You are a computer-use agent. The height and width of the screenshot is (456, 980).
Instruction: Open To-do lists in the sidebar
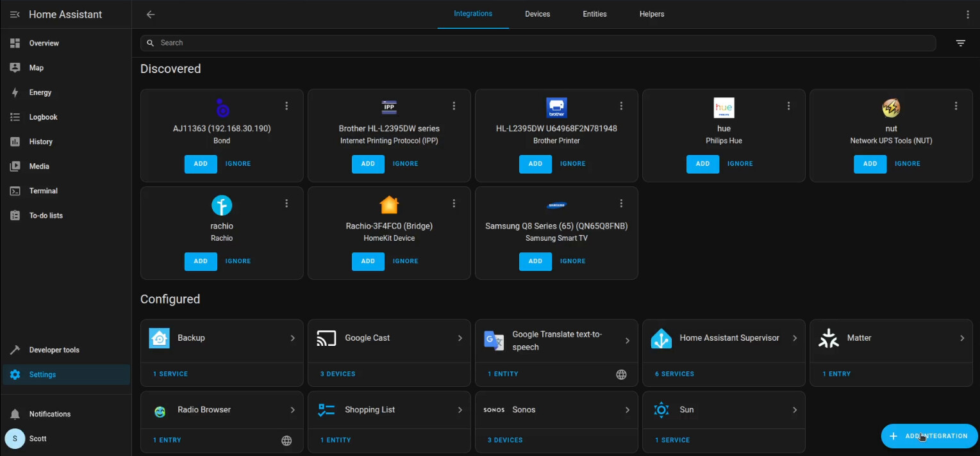point(66,216)
